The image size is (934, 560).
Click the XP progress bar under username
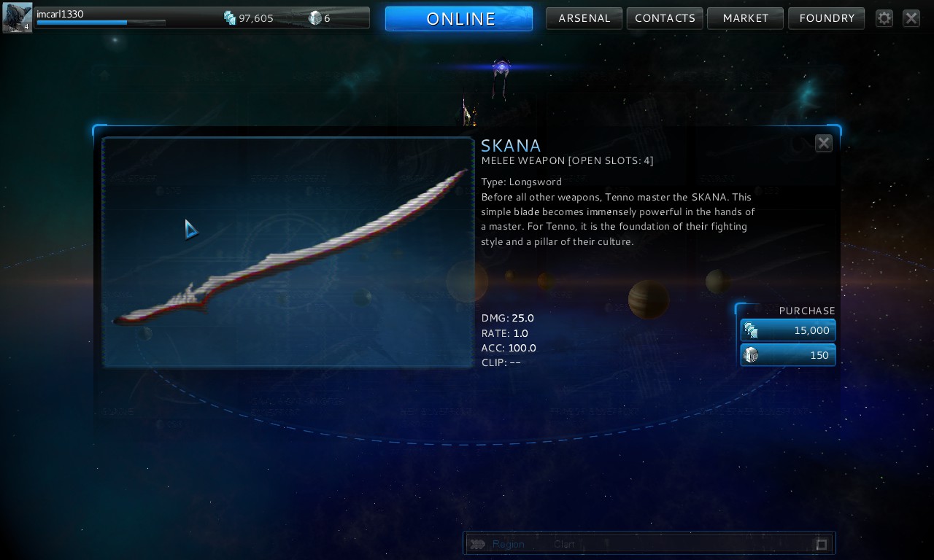[101, 23]
